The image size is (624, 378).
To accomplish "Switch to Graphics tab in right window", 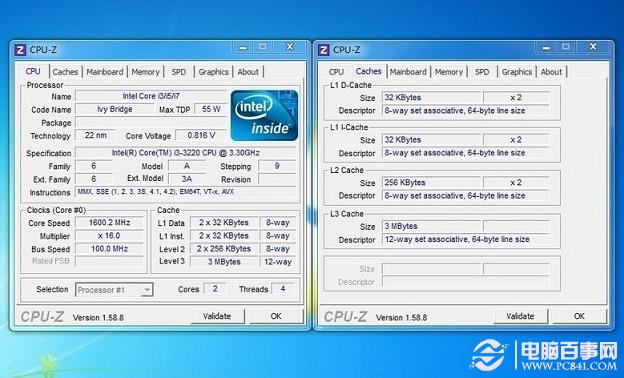I will tap(517, 72).
